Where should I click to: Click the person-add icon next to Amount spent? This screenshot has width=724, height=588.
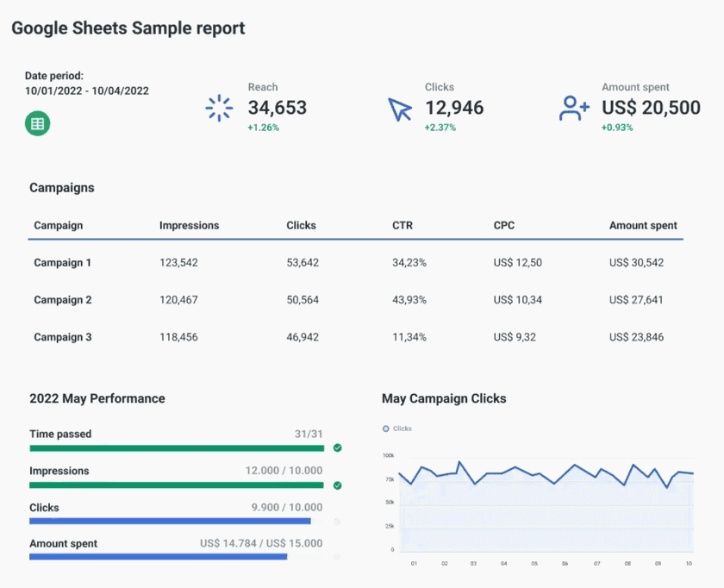point(572,107)
